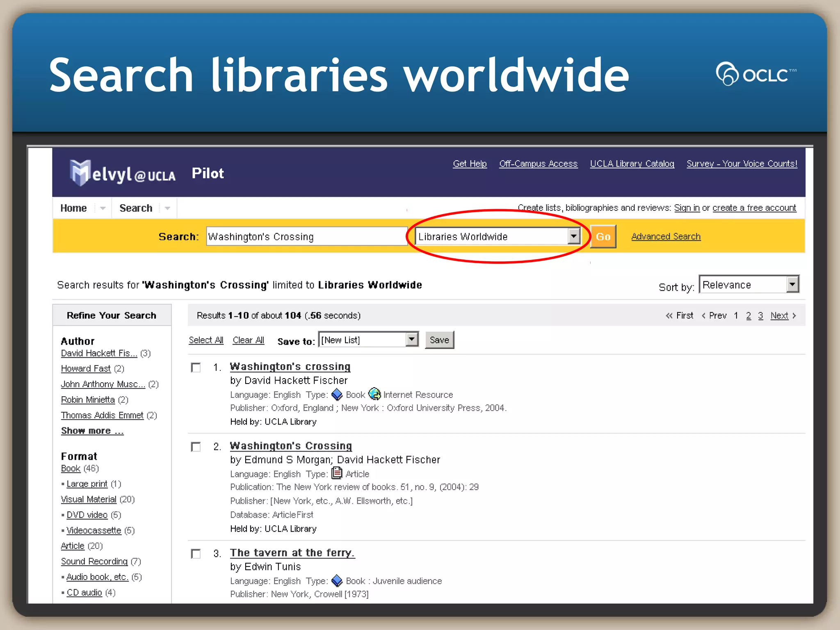Screen dimensions: 840x630
Task: Click 'Held by: UCLA Library' under result 1
Action: pyautogui.click(x=273, y=422)
